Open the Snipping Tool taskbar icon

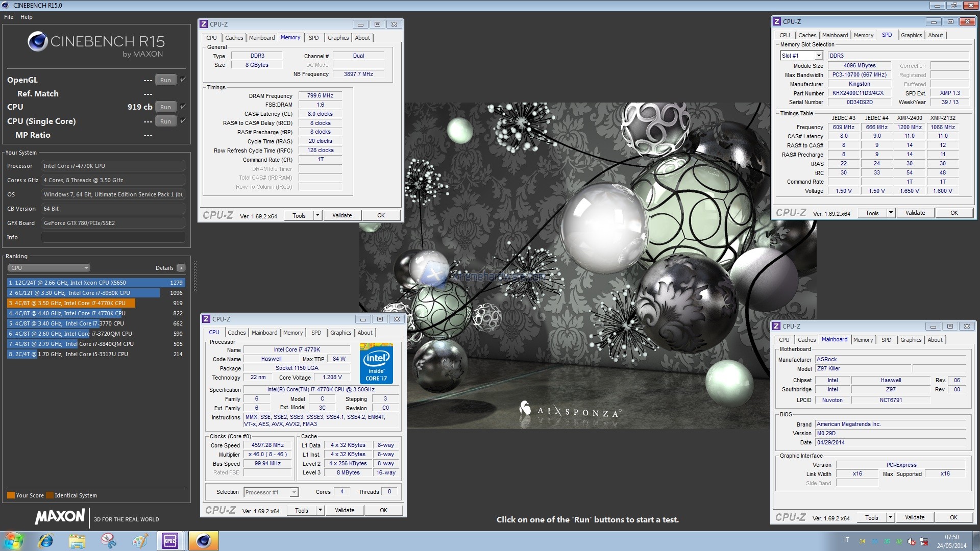[x=108, y=541]
